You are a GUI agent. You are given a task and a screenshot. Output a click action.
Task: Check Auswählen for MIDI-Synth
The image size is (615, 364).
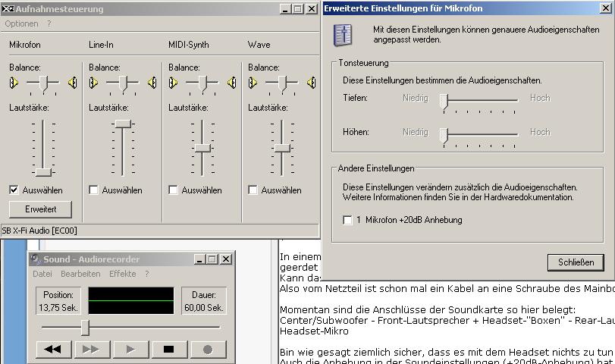[173, 190]
